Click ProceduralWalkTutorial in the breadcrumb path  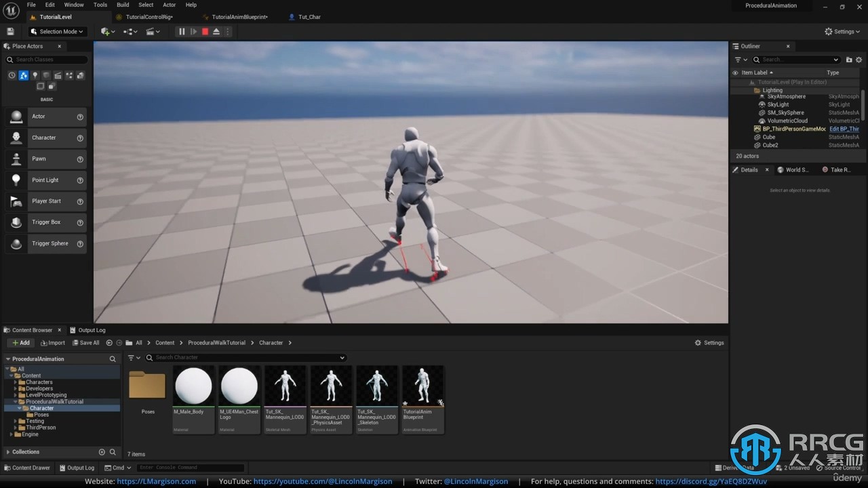click(216, 343)
